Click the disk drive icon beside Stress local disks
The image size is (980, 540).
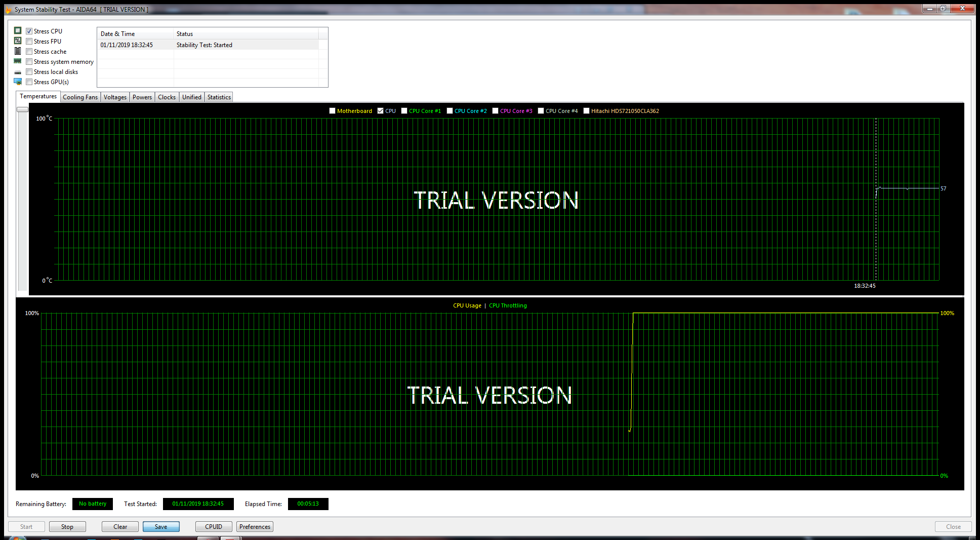click(18, 72)
